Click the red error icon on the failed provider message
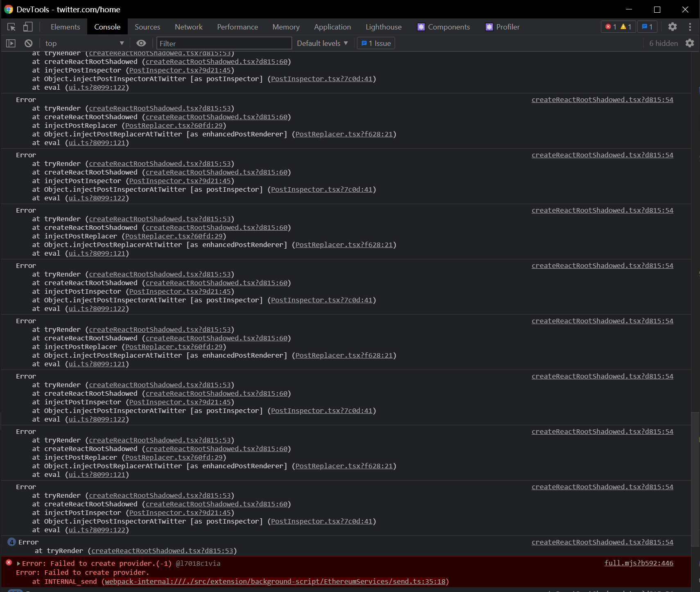The width and height of the screenshot is (700, 592). 9,563
